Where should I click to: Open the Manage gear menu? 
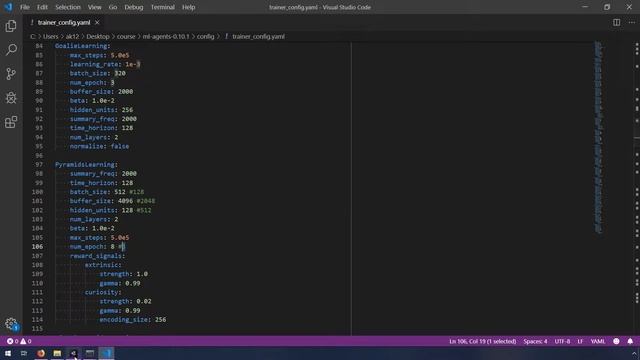[x=11, y=324]
